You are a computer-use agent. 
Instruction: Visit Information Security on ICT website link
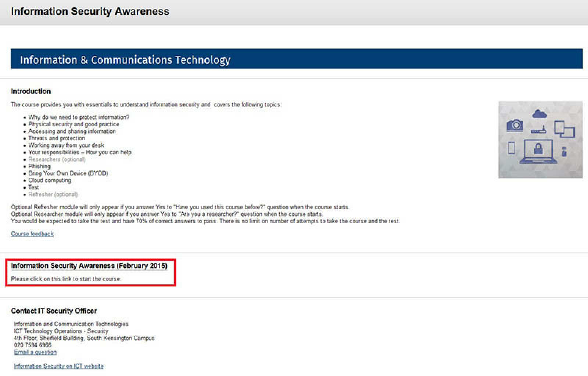(58, 366)
